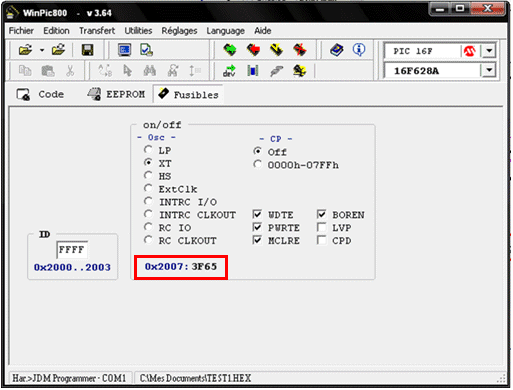Screen dimensions: 513x390
Task: Open the Language menu
Action: [225, 31]
